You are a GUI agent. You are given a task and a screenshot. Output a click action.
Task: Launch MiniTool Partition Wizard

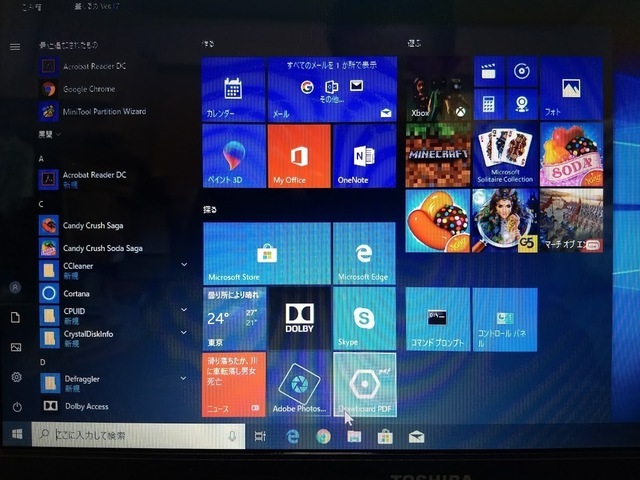click(x=114, y=111)
